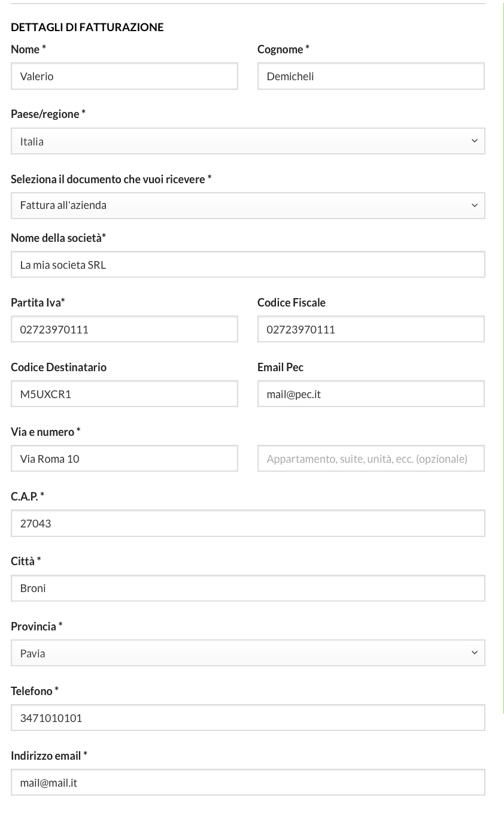Click the Codice Destinatario field

[125, 394]
